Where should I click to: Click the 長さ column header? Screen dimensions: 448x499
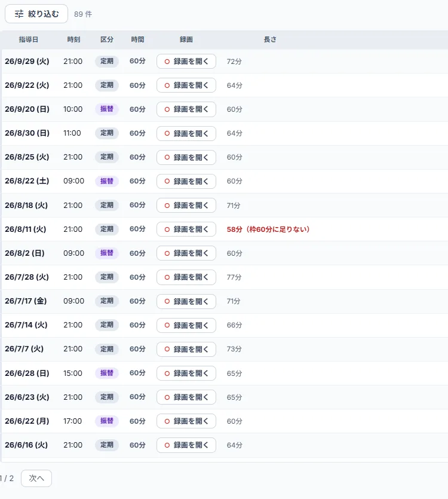270,39
